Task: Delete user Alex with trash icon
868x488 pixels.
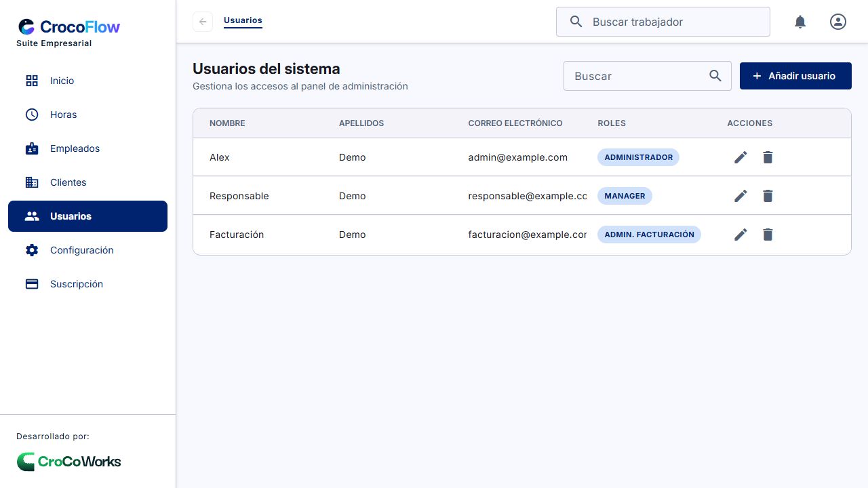Action: 768,157
